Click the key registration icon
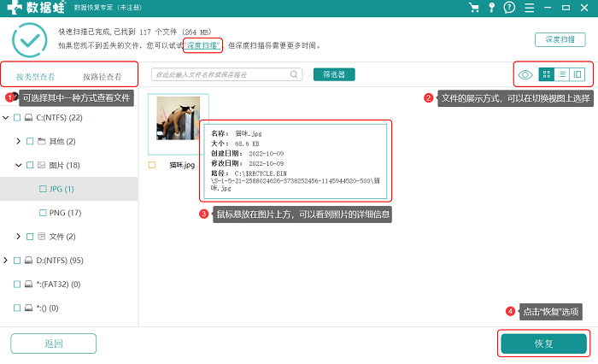This screenshot has width=598, height=364. pyautogui.click(x=491, y=8)
